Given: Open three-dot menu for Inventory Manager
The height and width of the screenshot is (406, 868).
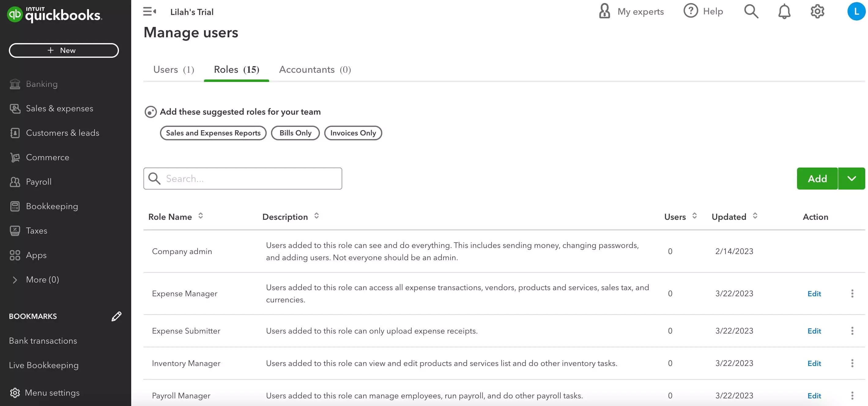Looking at the screenshot, I should 852,363.
